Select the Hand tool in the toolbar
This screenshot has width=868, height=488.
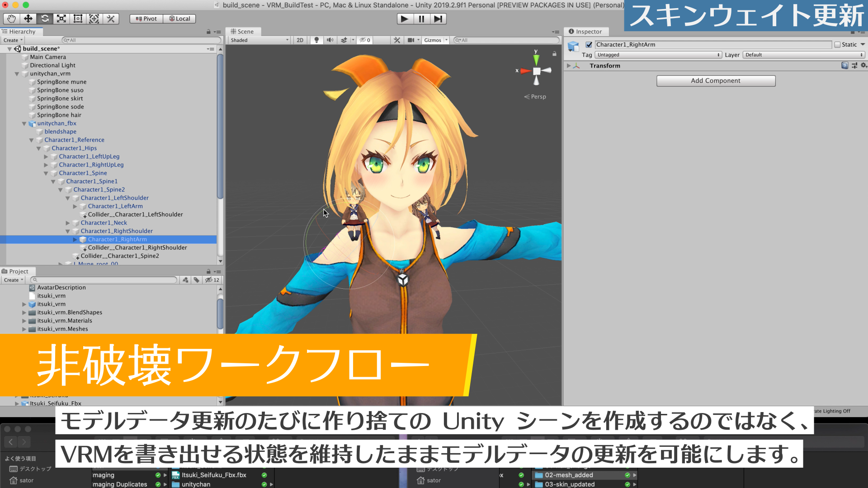11,19
